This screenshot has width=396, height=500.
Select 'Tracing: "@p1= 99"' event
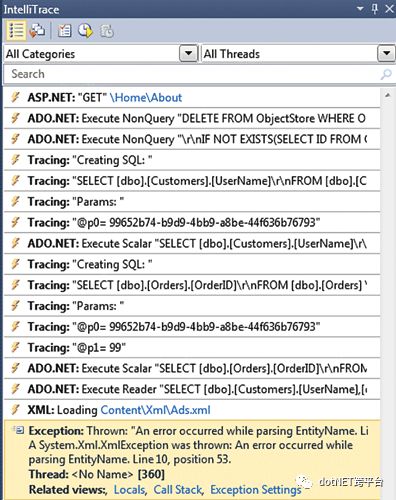point(192,347)
